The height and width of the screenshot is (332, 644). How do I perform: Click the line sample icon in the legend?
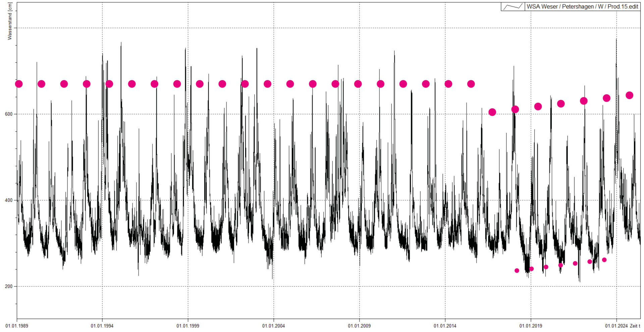[x=513, y=7]
